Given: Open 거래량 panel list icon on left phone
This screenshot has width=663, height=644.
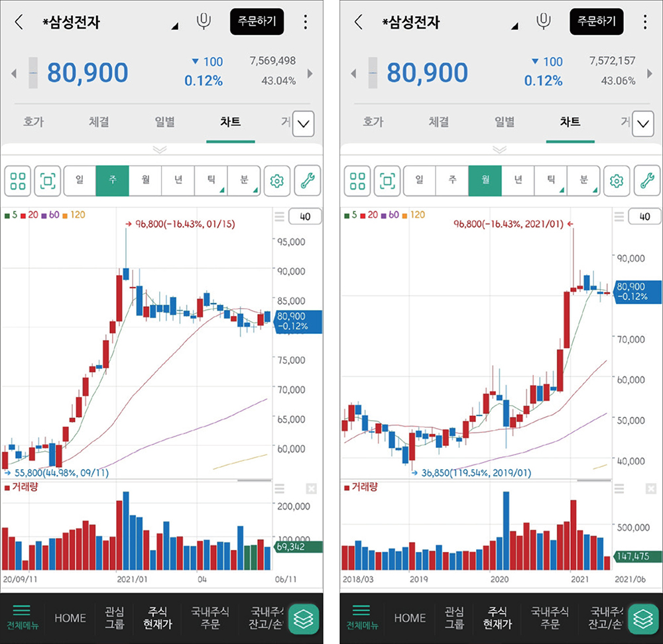Looking at the screenshot, I should pos(280,489).
